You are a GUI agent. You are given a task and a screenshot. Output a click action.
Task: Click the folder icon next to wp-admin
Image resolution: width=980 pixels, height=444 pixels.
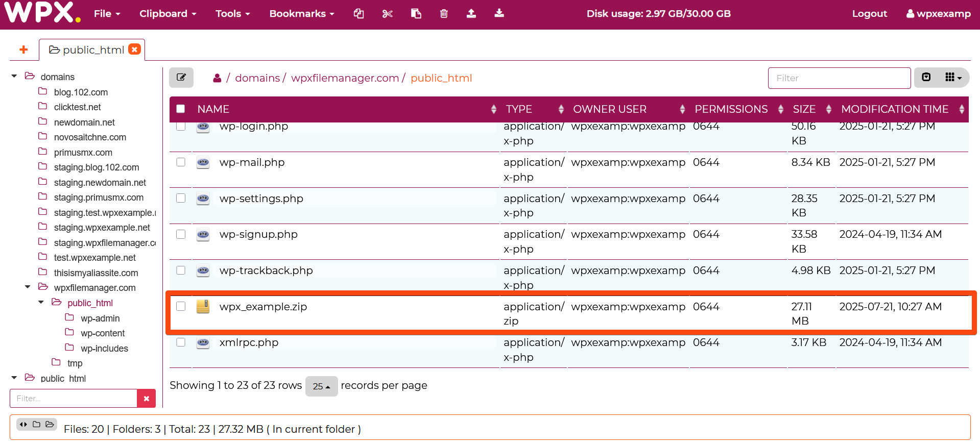69,317
